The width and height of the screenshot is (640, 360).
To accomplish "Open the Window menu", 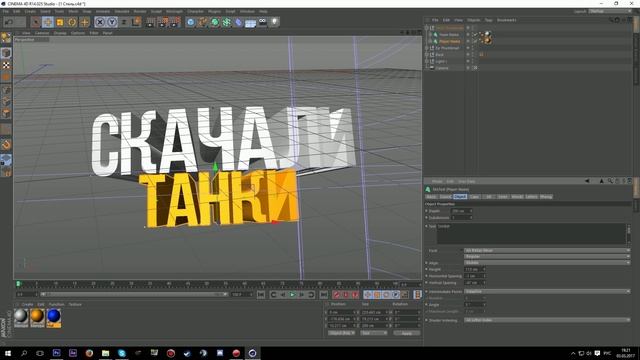I will pyautogui.click(x=247, y=11).
